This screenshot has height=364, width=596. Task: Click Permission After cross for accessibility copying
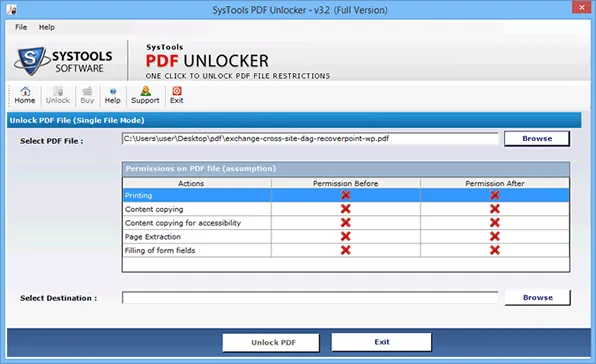(495, 222)
